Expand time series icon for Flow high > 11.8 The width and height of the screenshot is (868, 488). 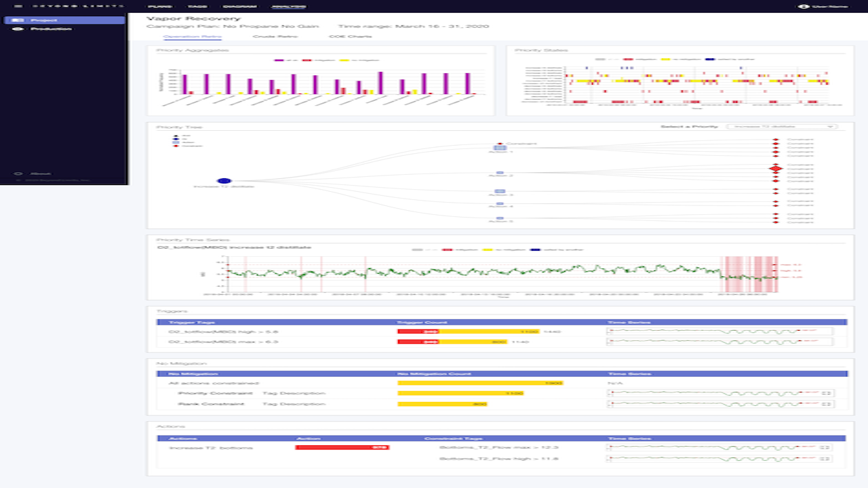click(x=826, y=459)
